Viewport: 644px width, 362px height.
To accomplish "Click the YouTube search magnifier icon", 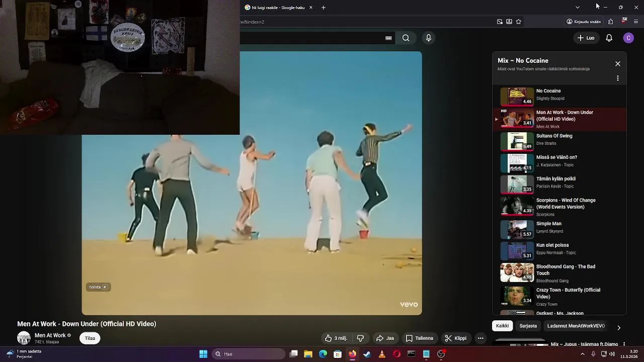I will pyautogui.click(x=406, y=38).
